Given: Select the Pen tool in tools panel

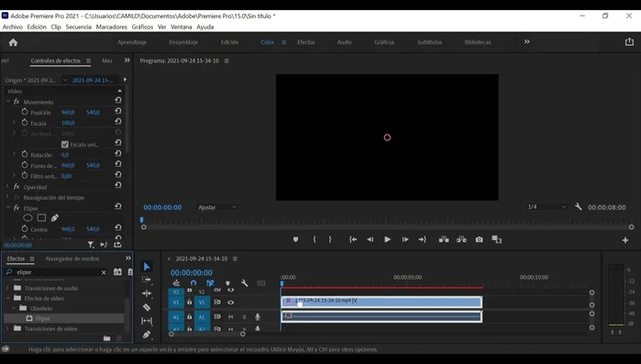Looking at the screenshot, I should click(x=147, y=335).
